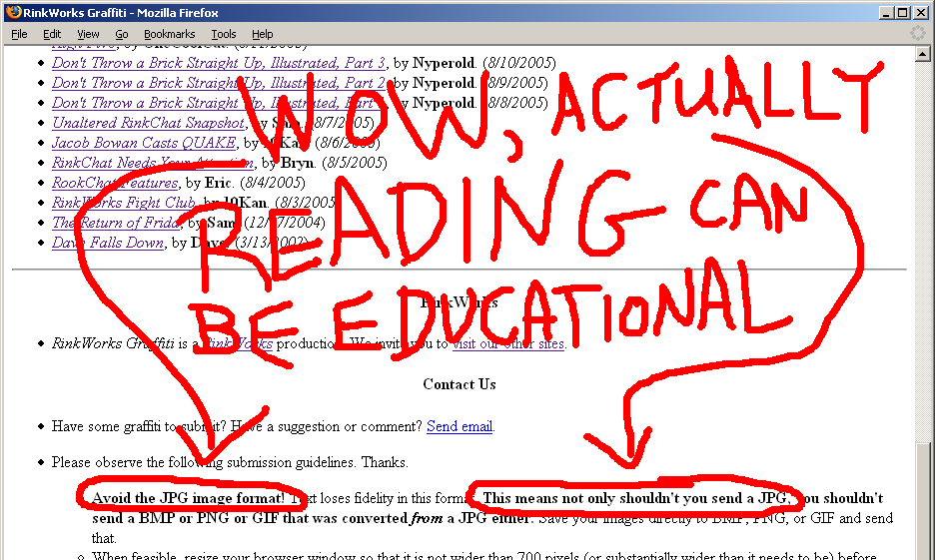The image size is (935, 560).
Task: Open the Help menu
Action: 262,34
